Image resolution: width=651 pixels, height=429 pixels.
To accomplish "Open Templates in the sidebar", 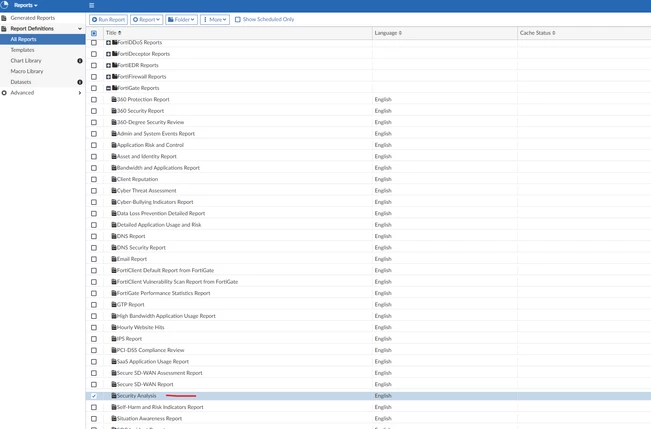I will [22, 50].
